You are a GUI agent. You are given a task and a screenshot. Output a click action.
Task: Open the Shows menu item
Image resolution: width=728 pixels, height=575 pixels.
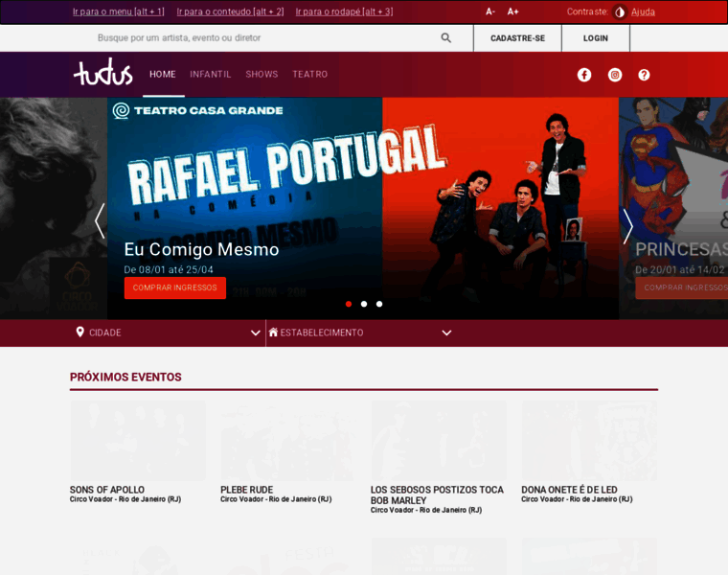262,75
